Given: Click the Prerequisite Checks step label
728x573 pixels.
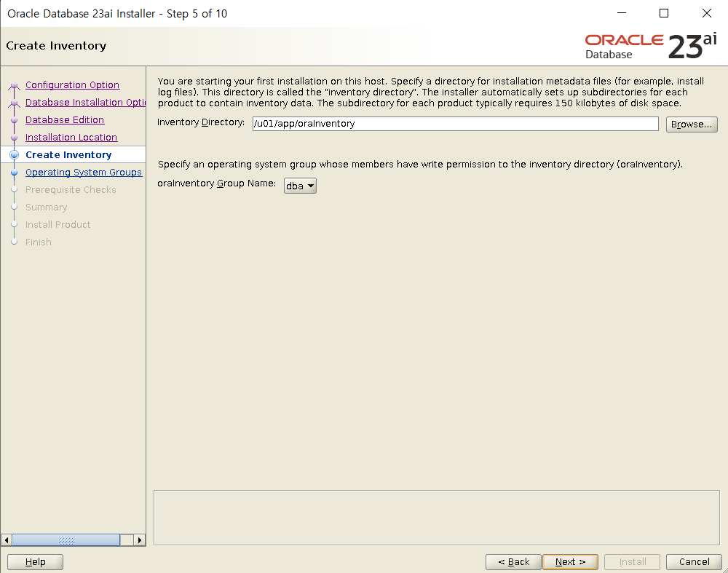Looking at the screenshot, I should [x=71, y=189].
